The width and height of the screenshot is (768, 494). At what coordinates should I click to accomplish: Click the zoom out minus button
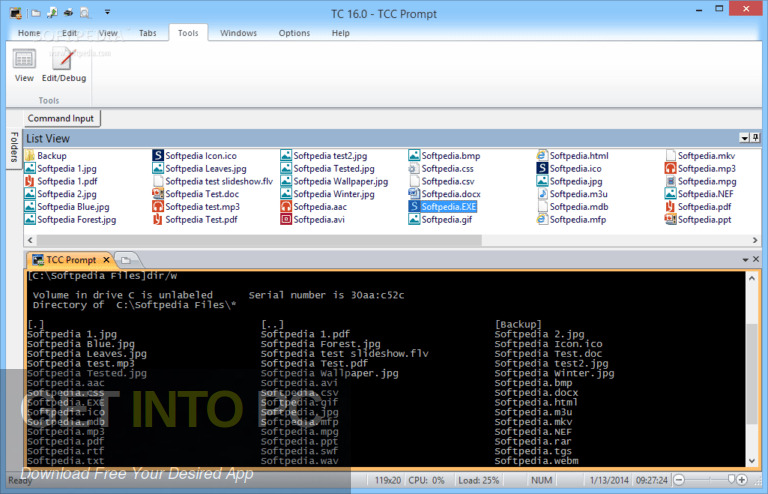679,480
